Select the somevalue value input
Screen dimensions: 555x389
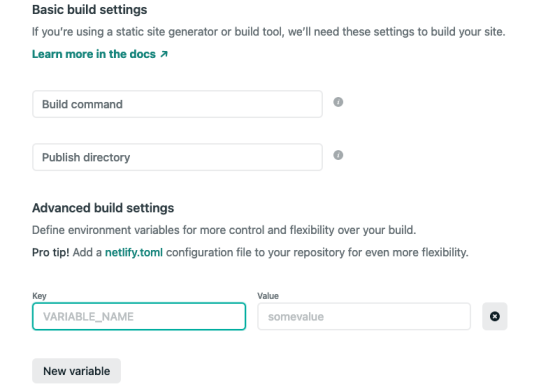click(364, 316)
